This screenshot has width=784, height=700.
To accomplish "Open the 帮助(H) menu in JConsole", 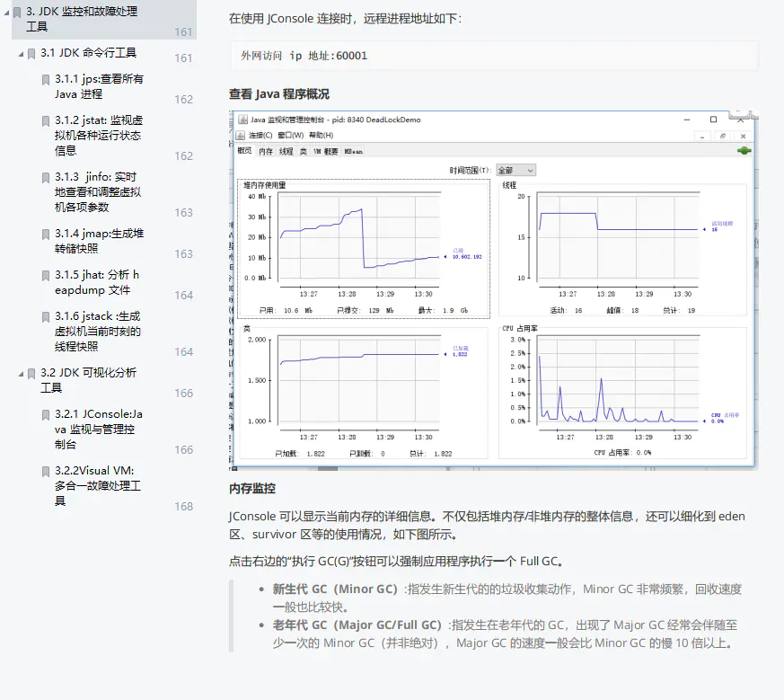I will (321, 135).
